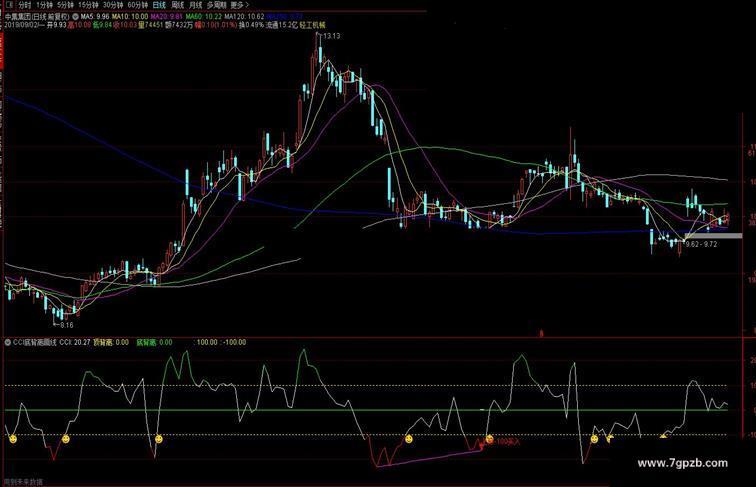Select the 60分钟 period tab
Viewport: 756px width, 487px height.
(x=137, y=5)
